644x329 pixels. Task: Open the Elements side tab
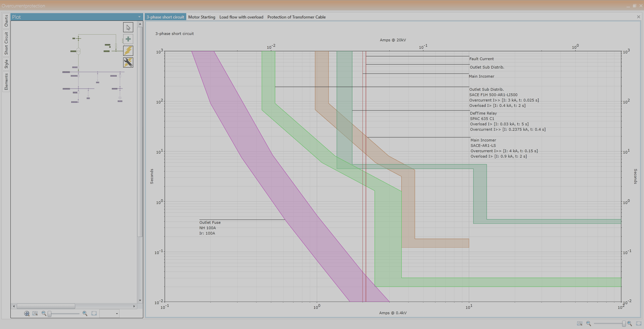[x=6, y=82]
